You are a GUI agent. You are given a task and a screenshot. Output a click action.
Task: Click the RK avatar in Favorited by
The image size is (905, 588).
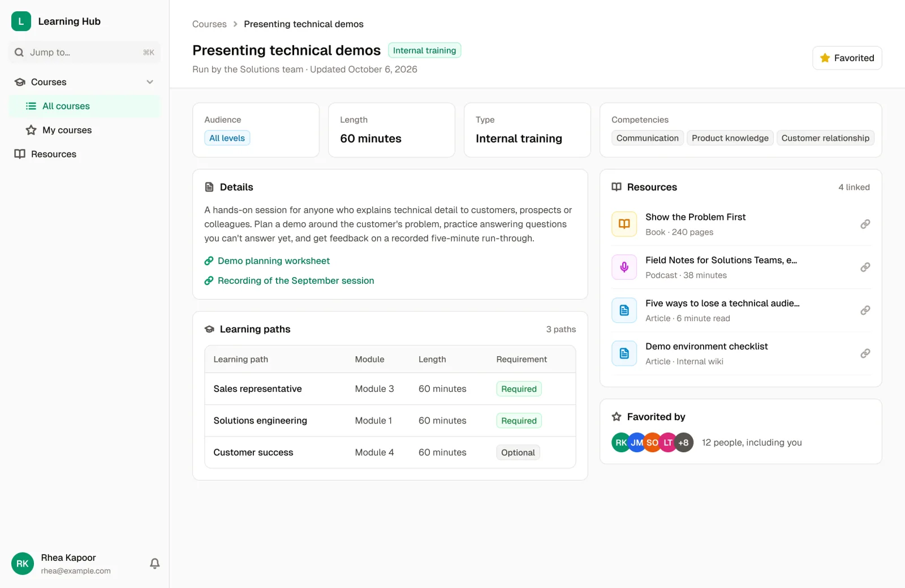[x=620, y=443]
